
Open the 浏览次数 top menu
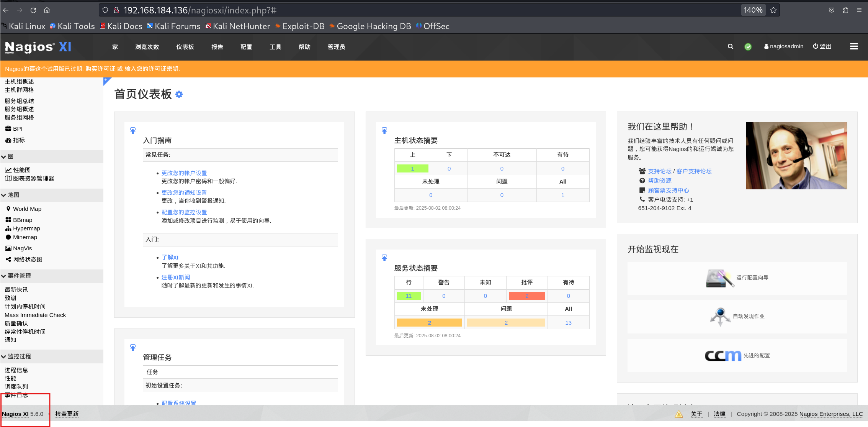point(147,47)
